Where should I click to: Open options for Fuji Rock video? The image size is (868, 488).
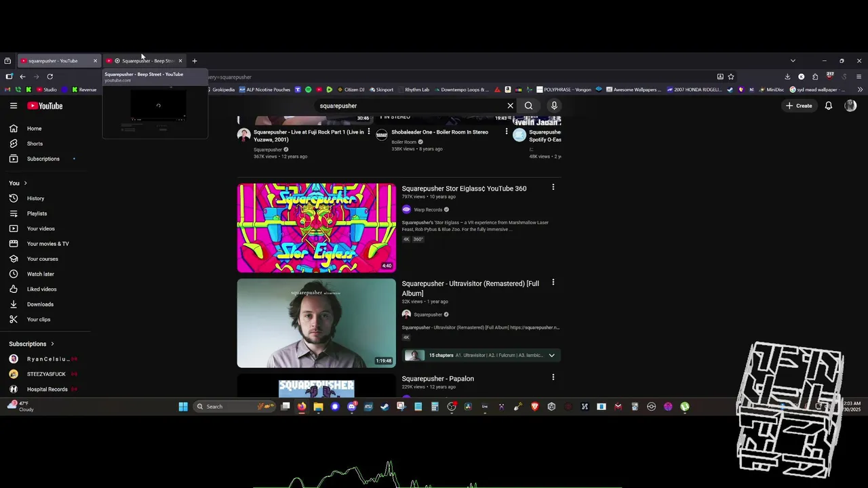click(x=369, y=131)
